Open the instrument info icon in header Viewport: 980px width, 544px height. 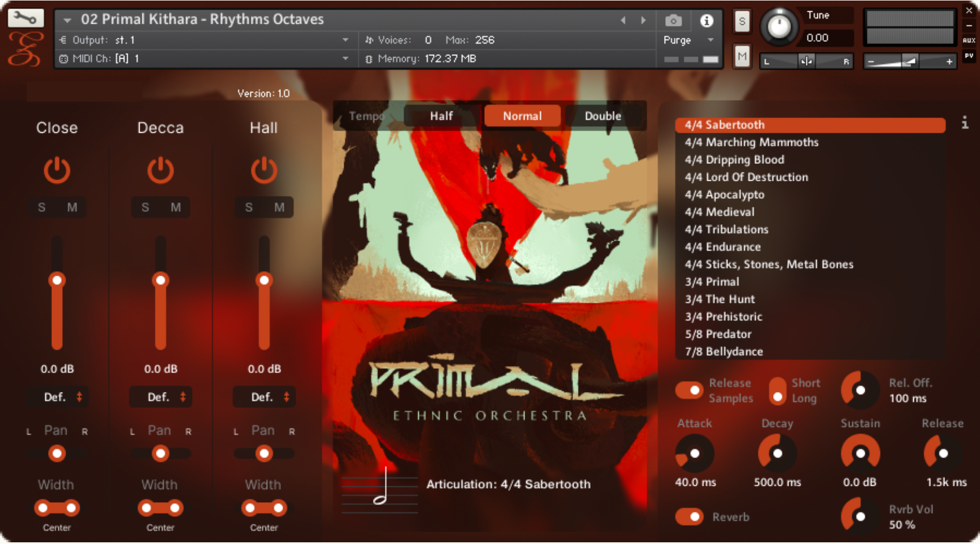pos(706,21)
